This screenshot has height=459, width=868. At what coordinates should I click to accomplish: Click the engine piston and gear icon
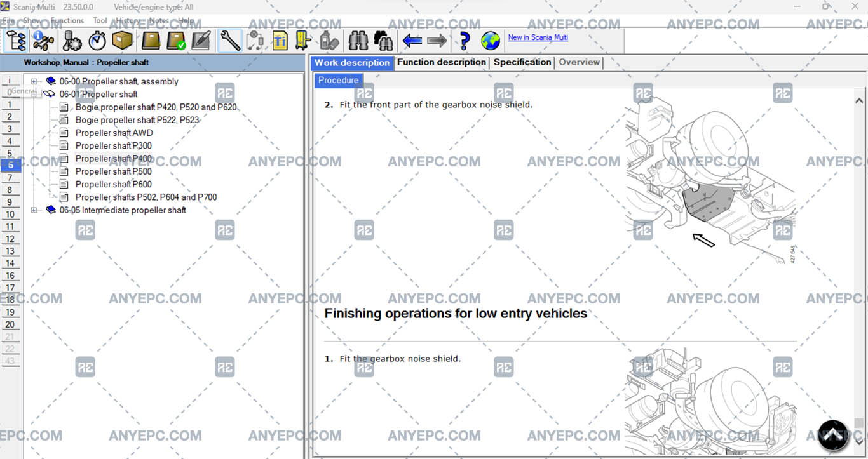72,41
